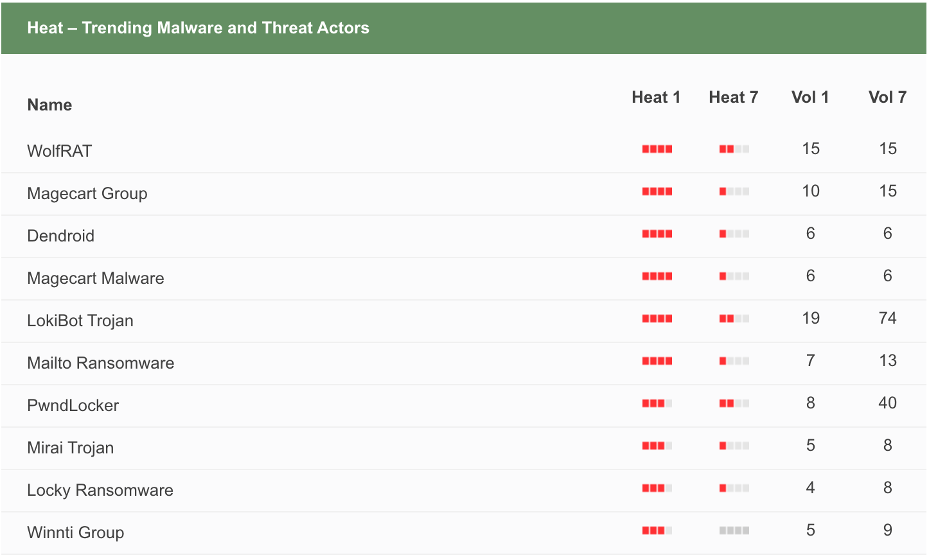Click Magecart Malware's Vol 1 value 6
929x560 pixels.
click(x=811, y=276)
